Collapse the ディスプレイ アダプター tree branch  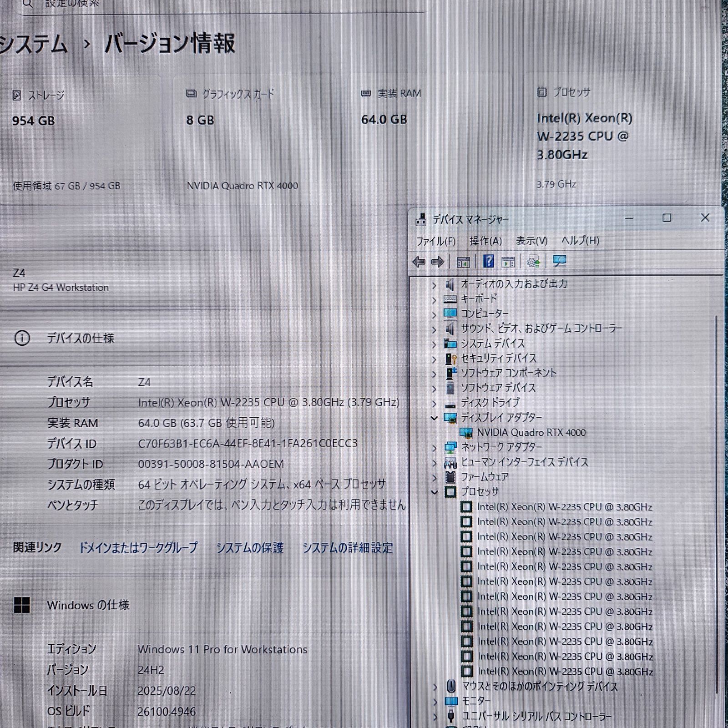click(435, 417)
